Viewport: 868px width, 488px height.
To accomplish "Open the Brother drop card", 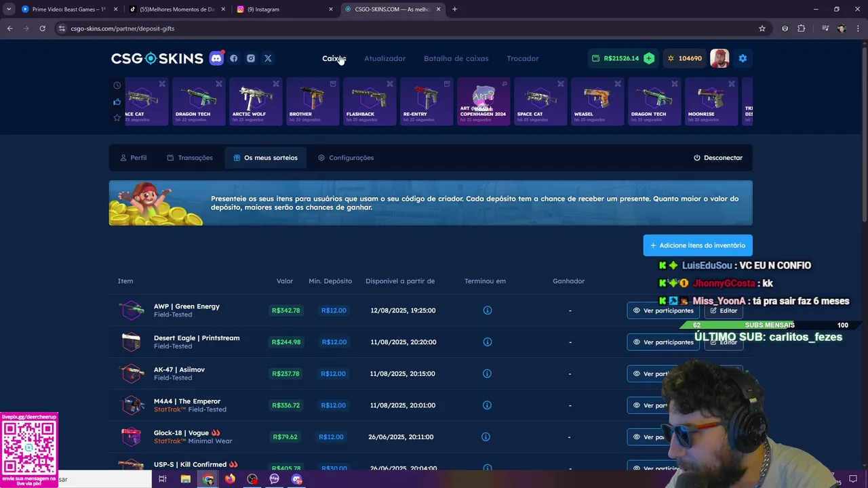I will coord(313,102).
